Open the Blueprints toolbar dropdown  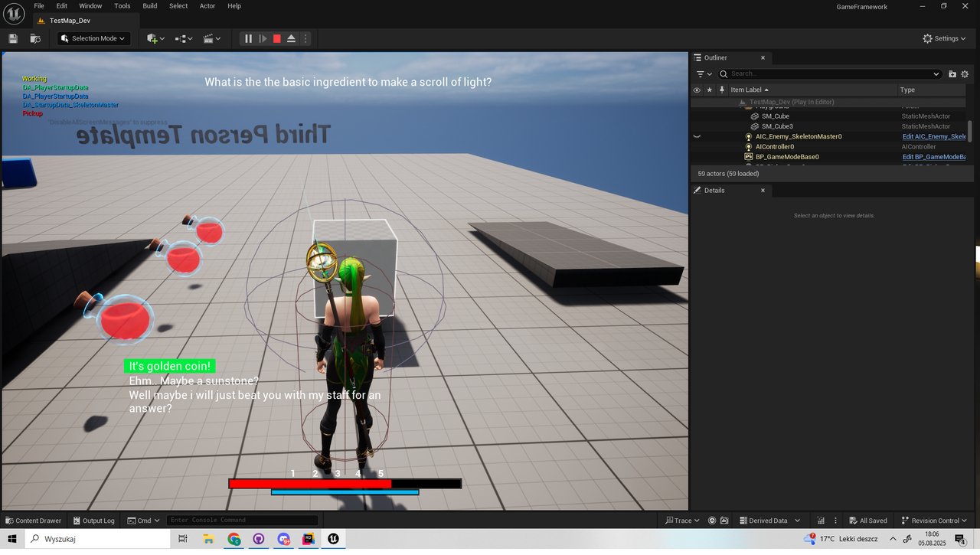point(184,38)
